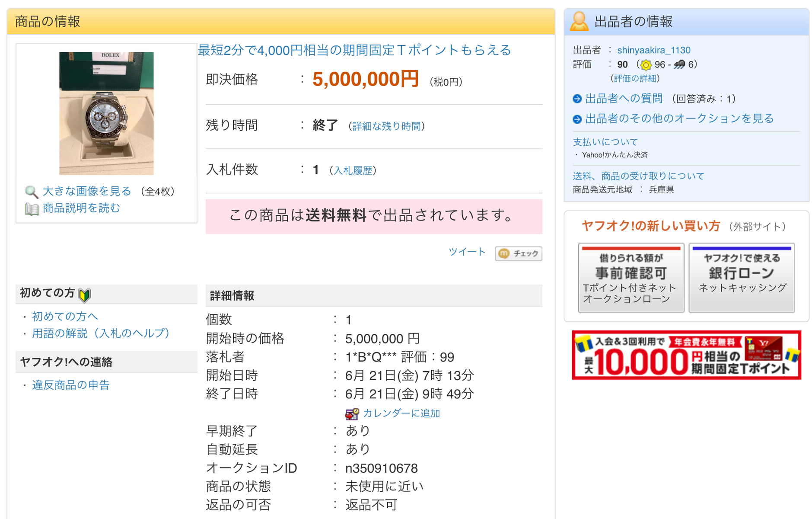
Task: Click the 10,000円相当 Tポイント card banner
Action: [x=686, y=355]
